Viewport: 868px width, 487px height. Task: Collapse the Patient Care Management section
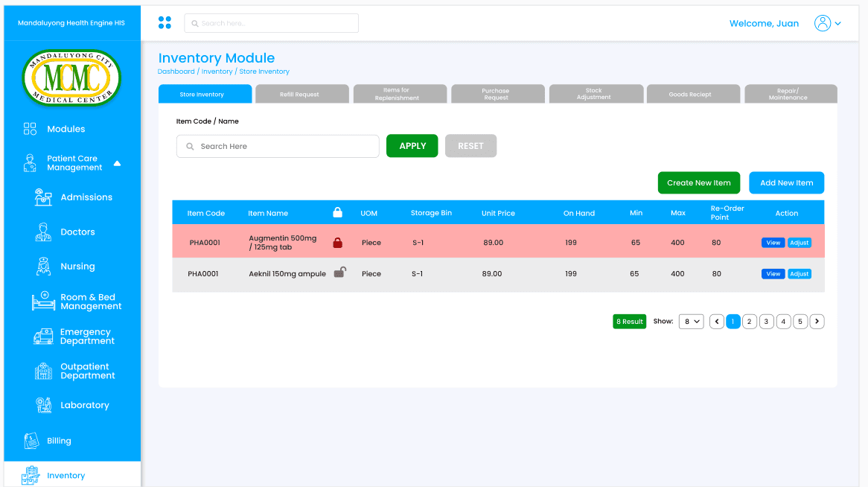pos(117,163)
